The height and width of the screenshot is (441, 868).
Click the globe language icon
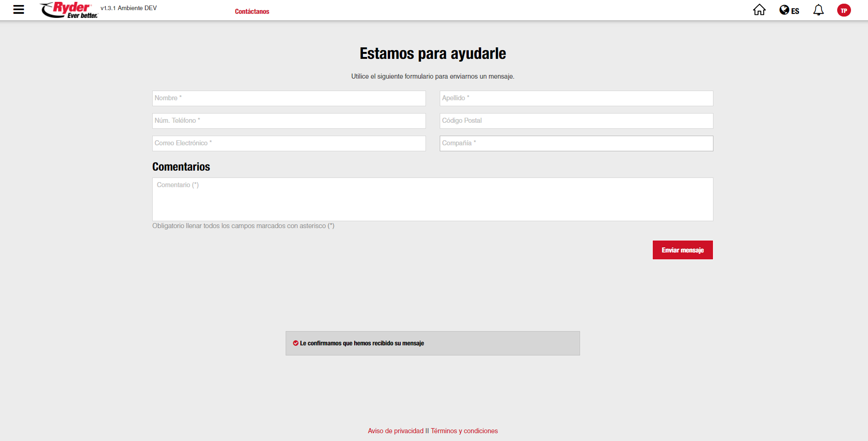[784, 10]
